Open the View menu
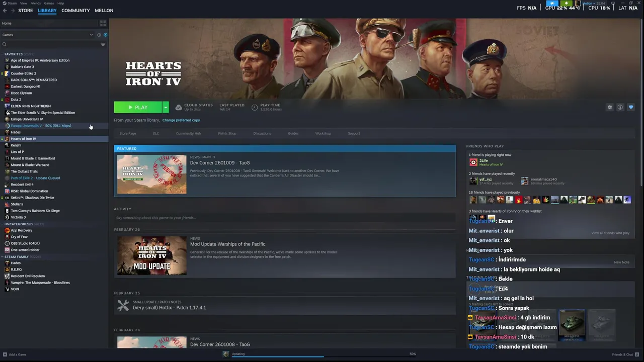 (x=24, y=3)
